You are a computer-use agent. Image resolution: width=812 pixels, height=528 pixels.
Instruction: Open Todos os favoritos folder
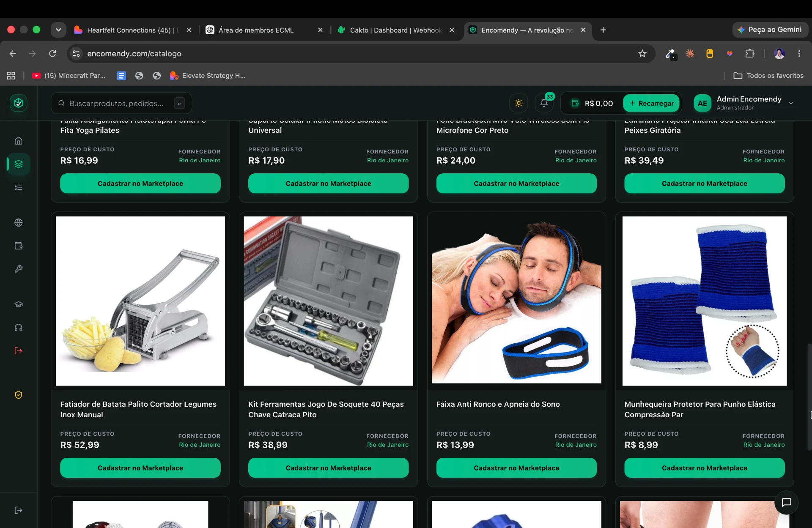[x=768, y=76]
